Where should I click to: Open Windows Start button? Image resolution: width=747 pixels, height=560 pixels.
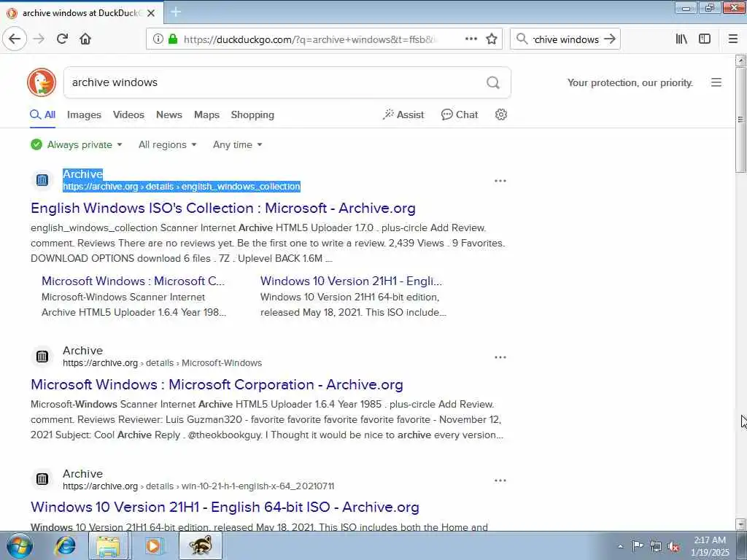pos(20,545)
